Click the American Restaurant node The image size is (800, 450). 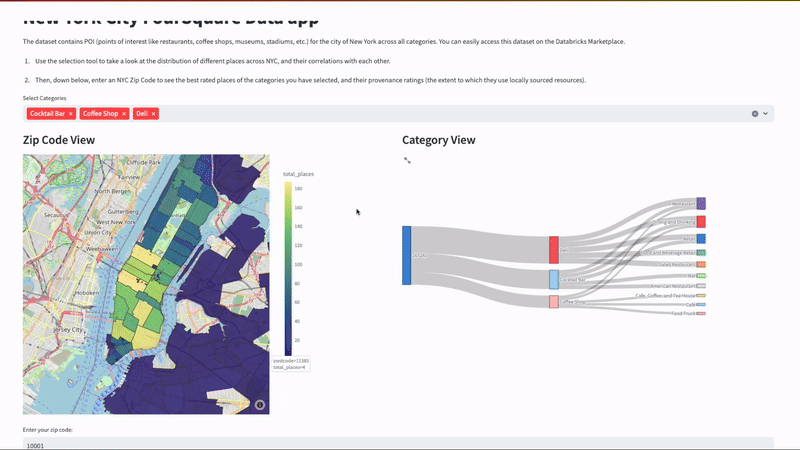[x=702, y=286]
